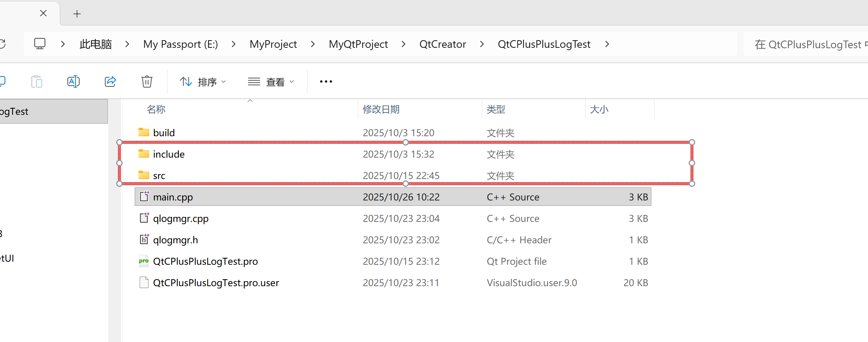Select the build folder name
The width and height of the screenshot is (868, 342).
pos(164,133)
